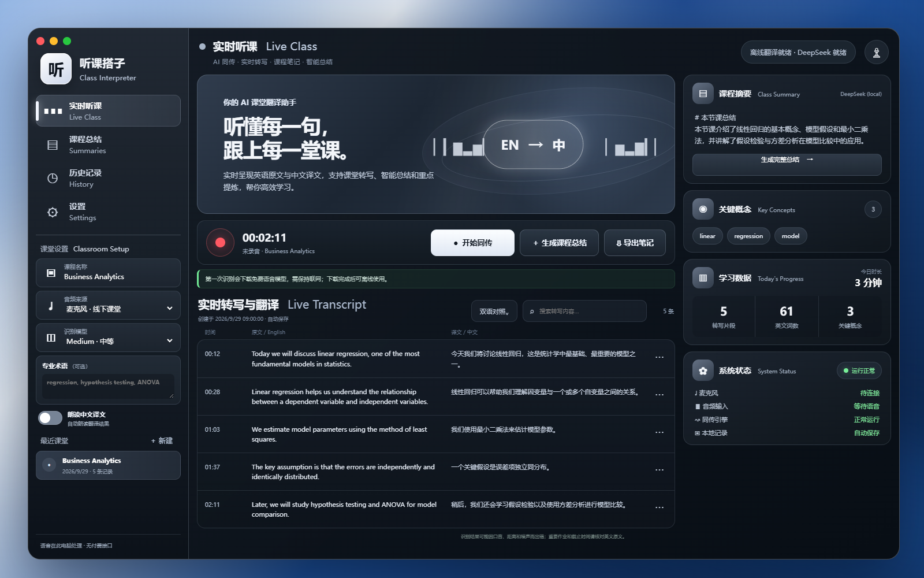Select the model concept tag
Viewport: 924px width, 578px height.
[x=791, y=236]
